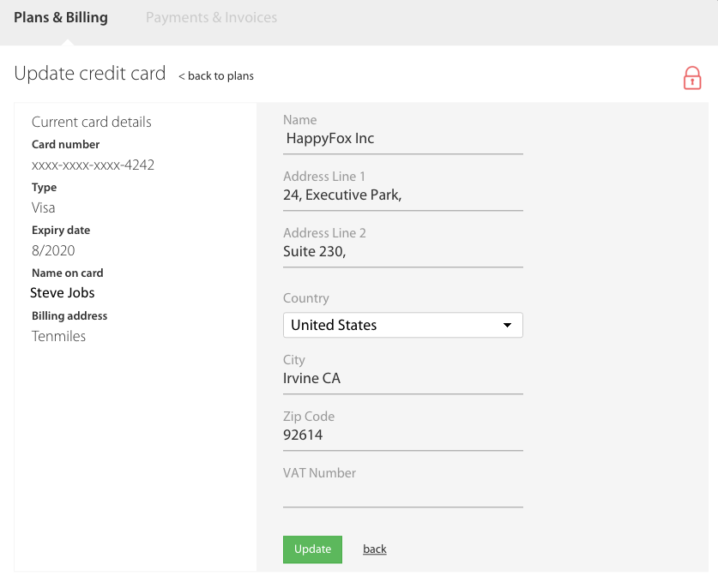Viewport: 718px width, 588px height.
Task: Focus the Name field with HappyFox Inc
Action: pos(403,139)
